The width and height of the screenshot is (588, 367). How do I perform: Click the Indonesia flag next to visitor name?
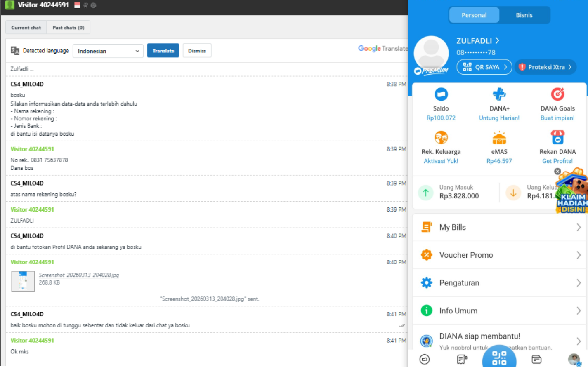pyautogui.click(x=77, y=5)
